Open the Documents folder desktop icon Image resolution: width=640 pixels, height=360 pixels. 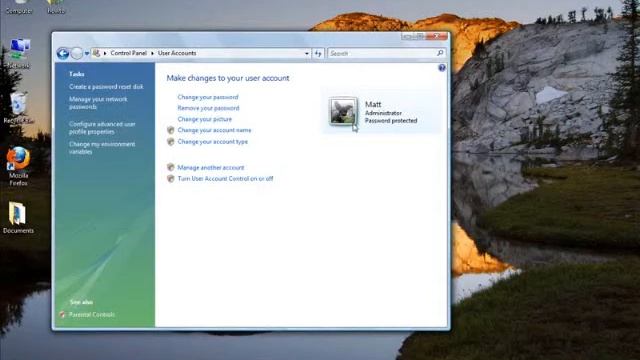(x=18, y=218)
